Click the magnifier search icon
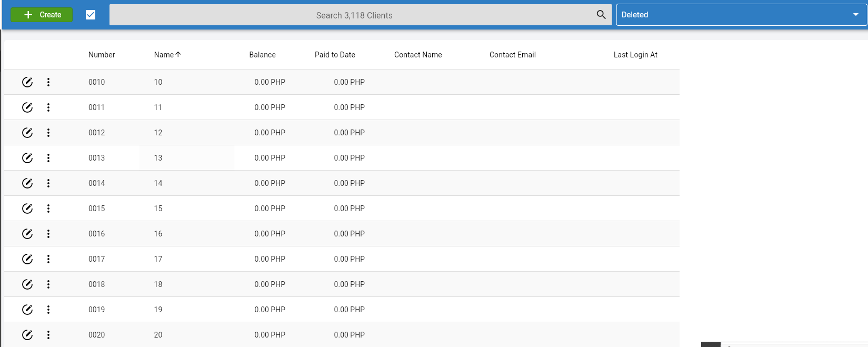 click(x=601, y=15)
